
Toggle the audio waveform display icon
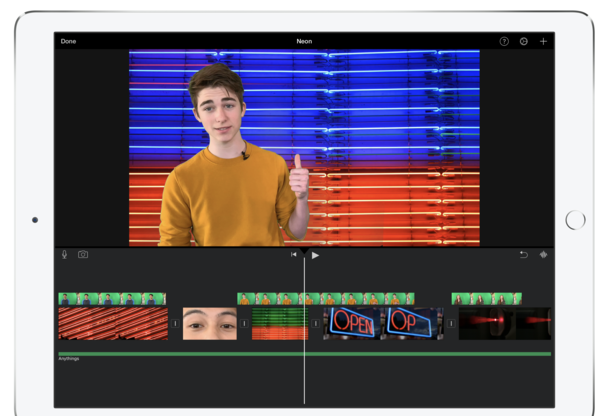(543, 255)
